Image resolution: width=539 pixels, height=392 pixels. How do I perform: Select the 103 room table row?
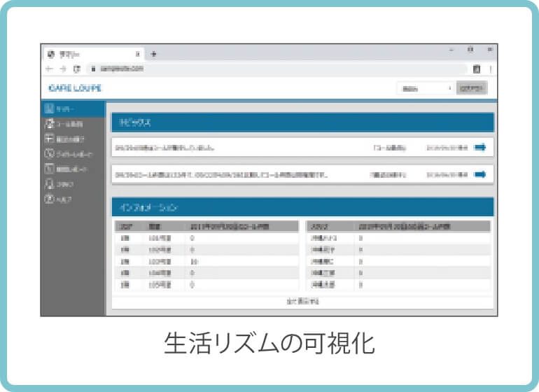(x=207, y=261)
